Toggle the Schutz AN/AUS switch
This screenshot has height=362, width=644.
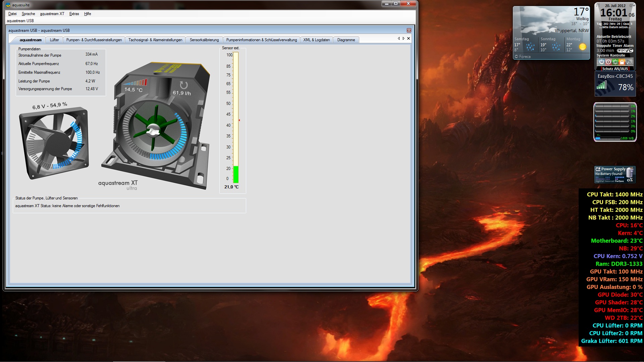coord(615,69)
